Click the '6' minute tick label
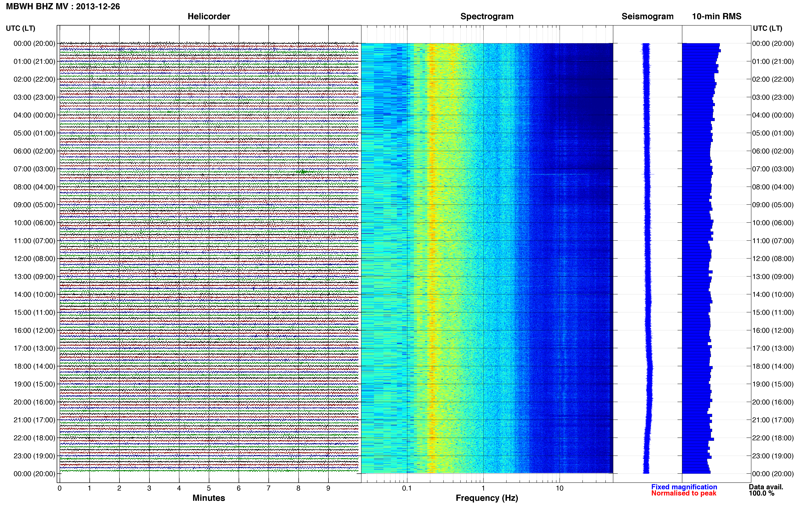Screen dimensions: 812x508 [x=239, y=488]
